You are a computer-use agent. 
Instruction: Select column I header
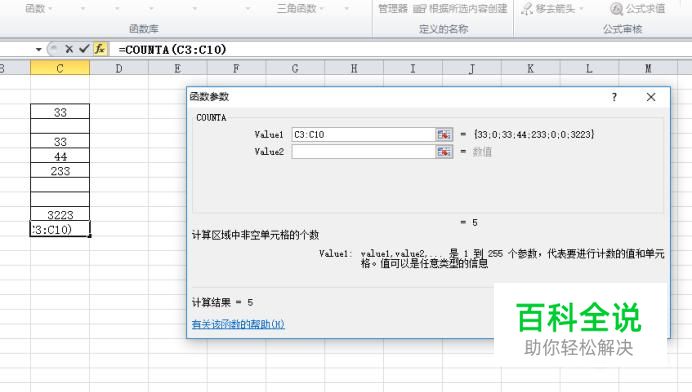(x=413, y=68)
